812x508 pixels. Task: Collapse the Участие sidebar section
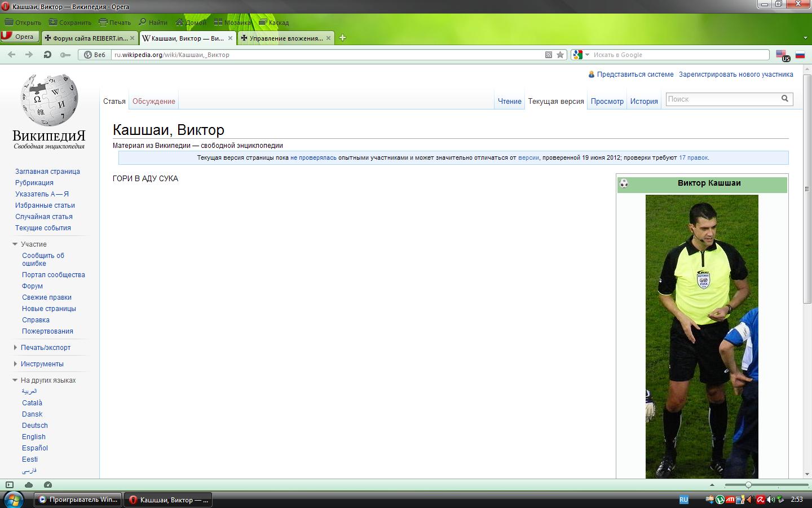(x=15, y=244)
